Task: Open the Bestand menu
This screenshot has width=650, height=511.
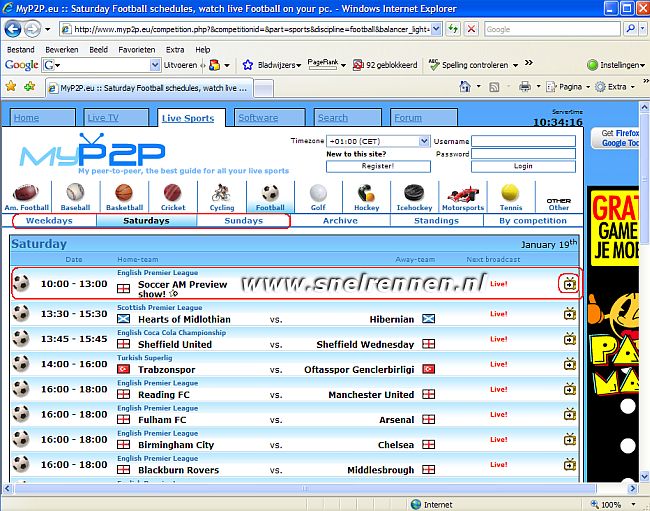Action: pyautogui.click(x=21, y=50)
